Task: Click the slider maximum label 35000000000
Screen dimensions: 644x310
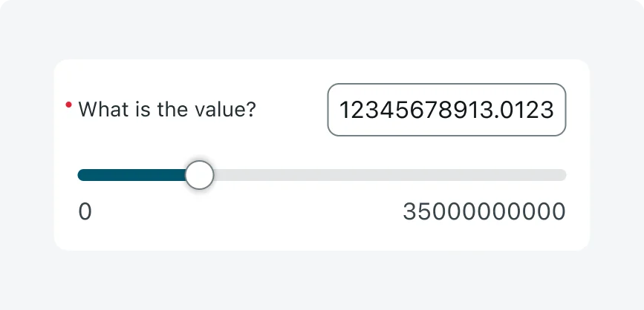Action: 484,211
